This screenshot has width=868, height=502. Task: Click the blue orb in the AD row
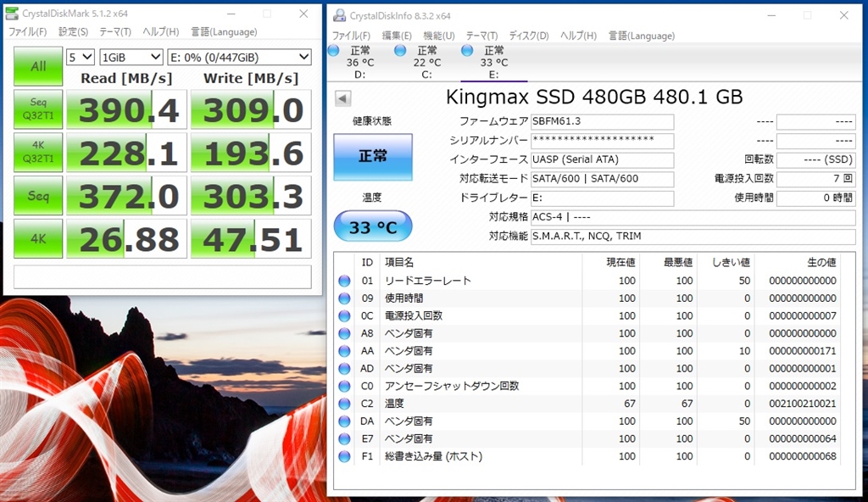pos(344,369)
